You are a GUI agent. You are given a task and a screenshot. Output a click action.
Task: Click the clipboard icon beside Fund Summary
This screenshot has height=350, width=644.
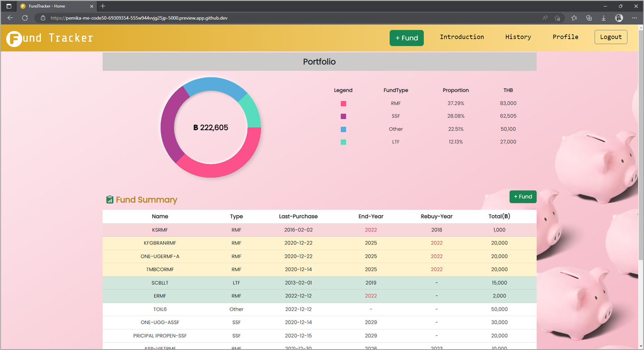pos(109,199)
